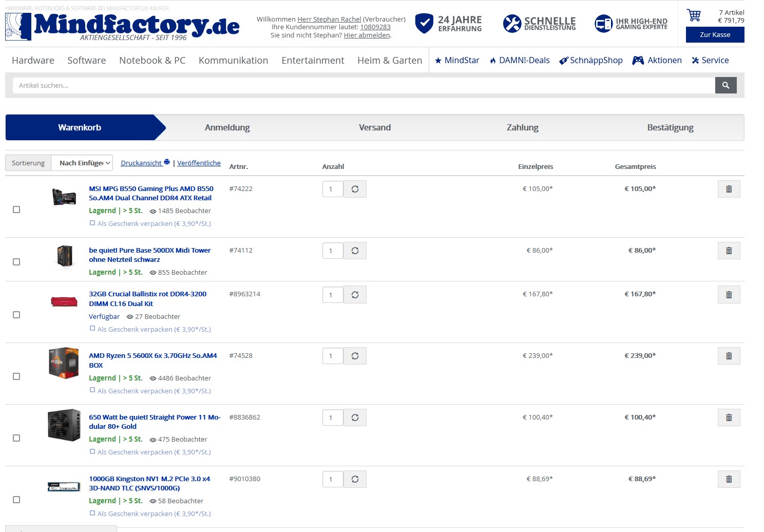Open the Software menu
The height and width of the screenshot is (532, 764).
[87, 60]
